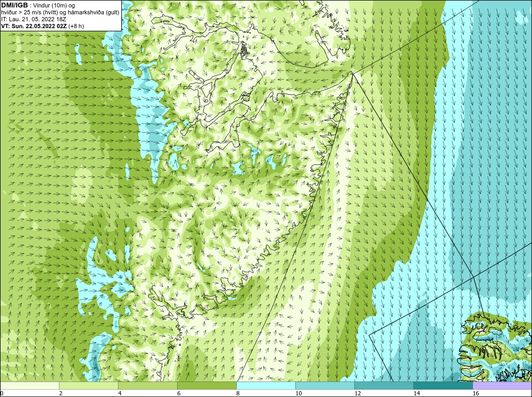
Task: Click the legend scale label "16"
Action: 476,393
